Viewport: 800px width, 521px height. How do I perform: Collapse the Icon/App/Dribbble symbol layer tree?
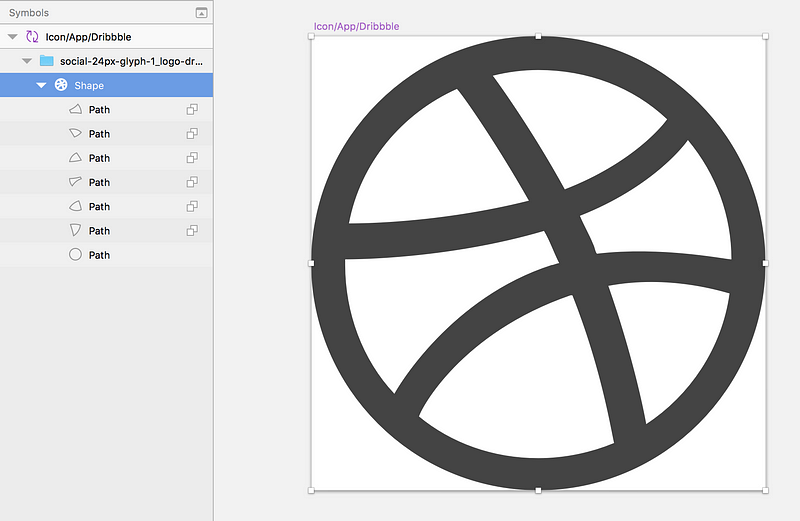tap(13, 37)
